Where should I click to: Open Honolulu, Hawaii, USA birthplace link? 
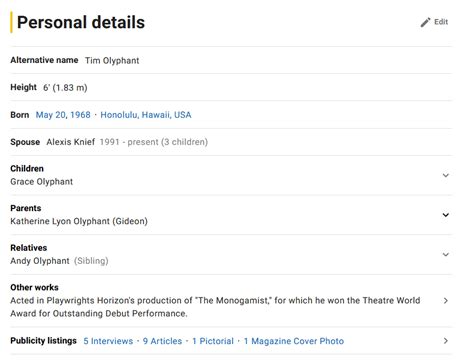[146, 115]
